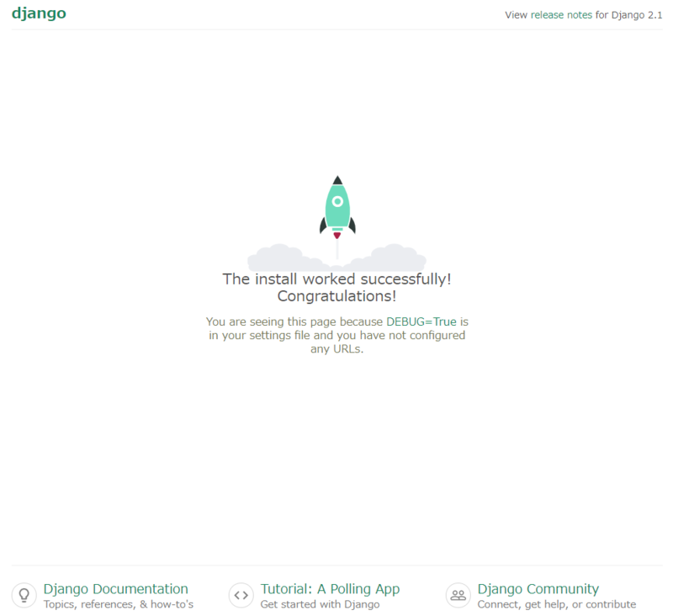The height and width of the screenshot is (616, 673).
Task: Click the 'any URLs.' text line
Action: pyautogui.click(x=337, y=349)
